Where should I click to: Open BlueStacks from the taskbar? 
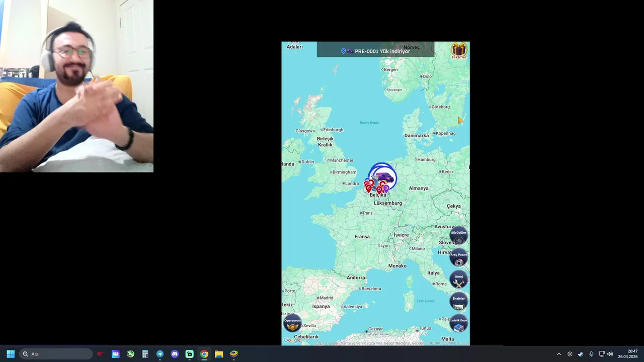234,354
